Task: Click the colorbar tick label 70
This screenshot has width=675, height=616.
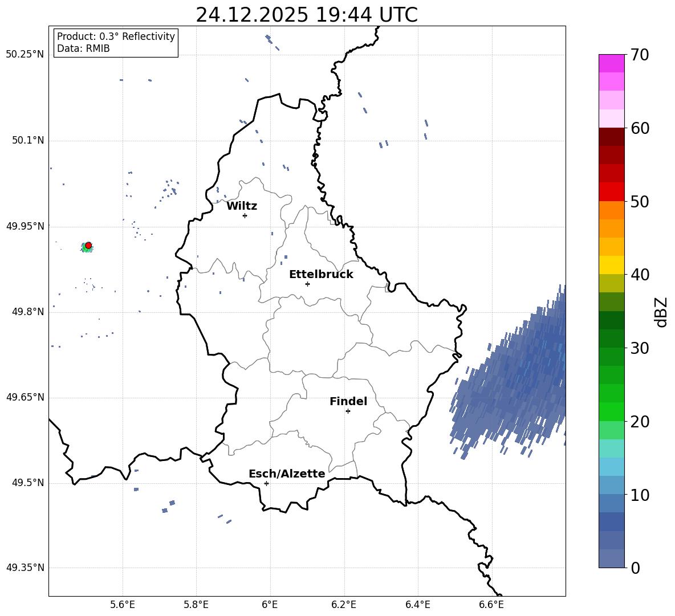Action: [x=640, y=55]
